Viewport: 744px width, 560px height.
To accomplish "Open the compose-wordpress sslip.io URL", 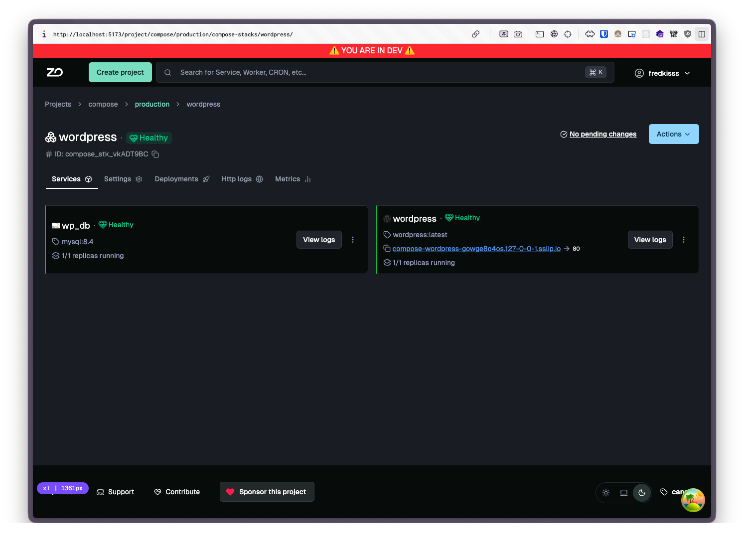I will coord(476,249).
